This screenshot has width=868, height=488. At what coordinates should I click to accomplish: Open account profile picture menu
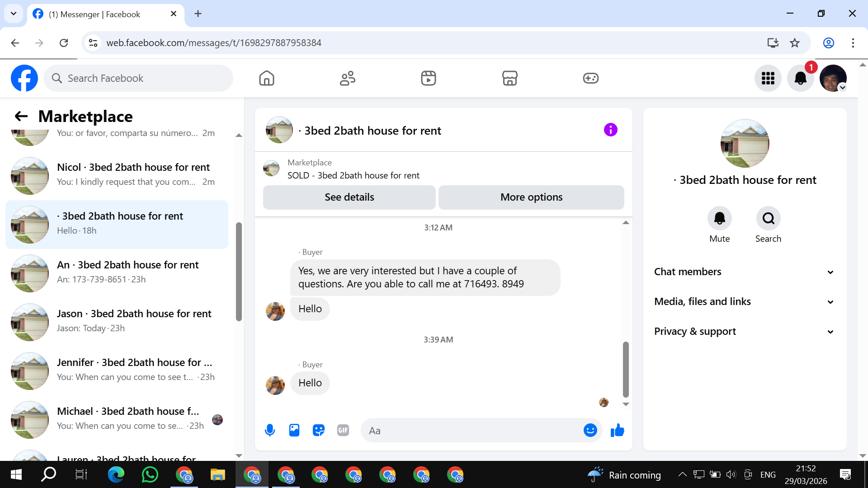tap(833, 78)
